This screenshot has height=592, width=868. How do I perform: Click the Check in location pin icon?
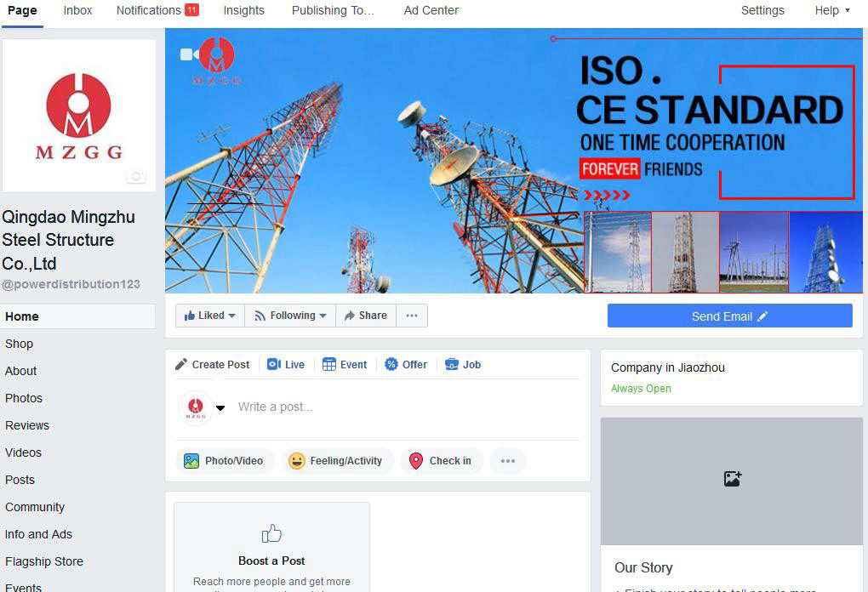point(416,461)
